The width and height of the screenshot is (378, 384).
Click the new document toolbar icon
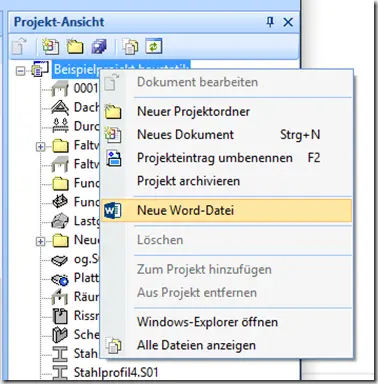pos(51,46)
